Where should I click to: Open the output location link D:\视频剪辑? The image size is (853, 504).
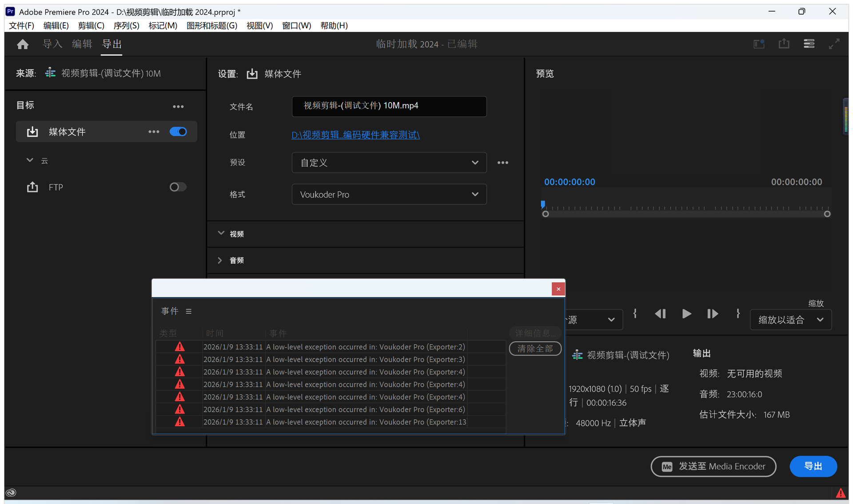[x=355, y=135]
